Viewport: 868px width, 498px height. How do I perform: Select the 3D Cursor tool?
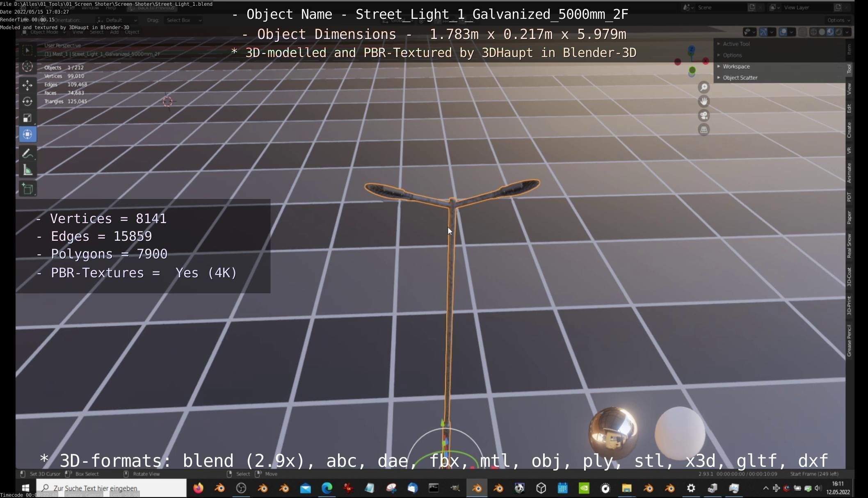click(x=27, y=66)
